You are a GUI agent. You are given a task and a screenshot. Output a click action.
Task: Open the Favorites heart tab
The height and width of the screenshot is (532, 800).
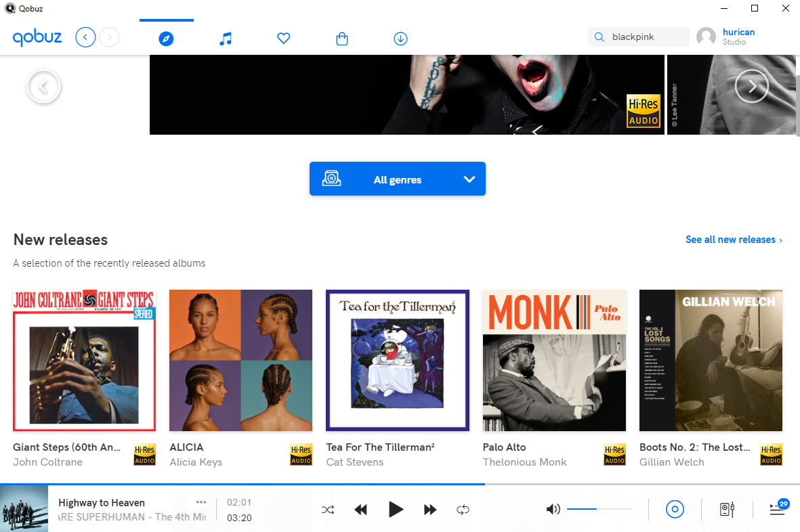click(284, 38)
